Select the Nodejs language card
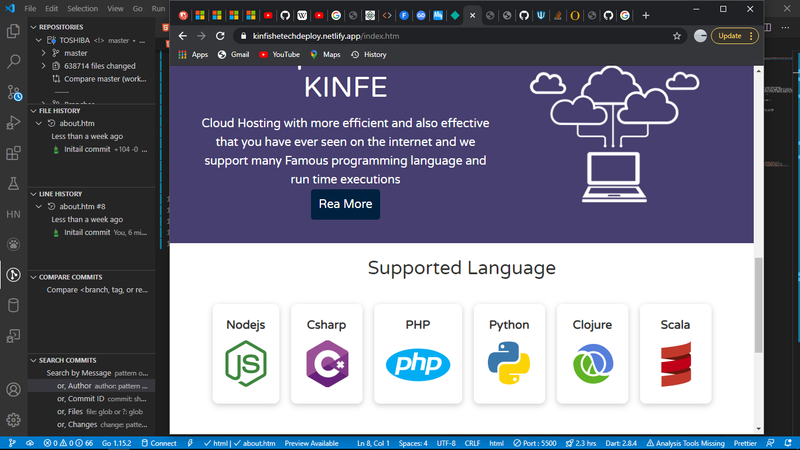Screen dimensions: 800x450 click(246, 354)
